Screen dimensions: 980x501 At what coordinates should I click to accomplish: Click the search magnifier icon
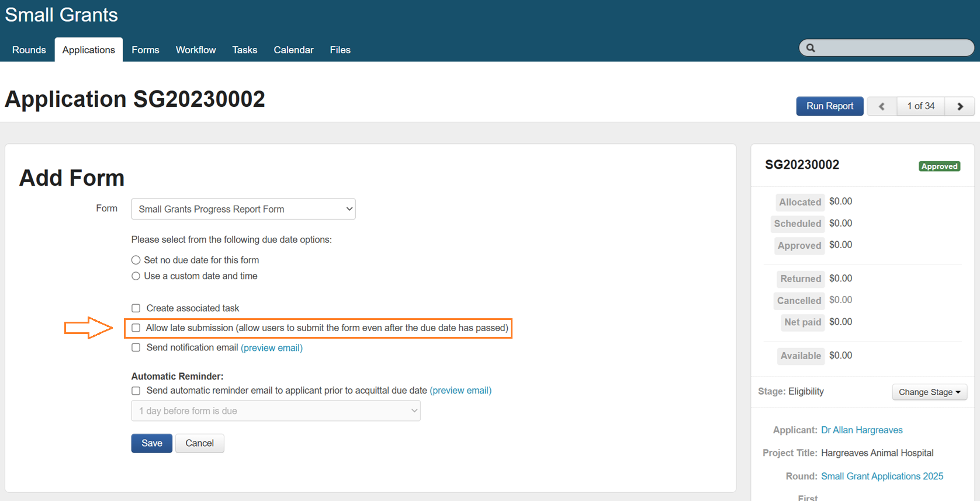click(811, 48)
